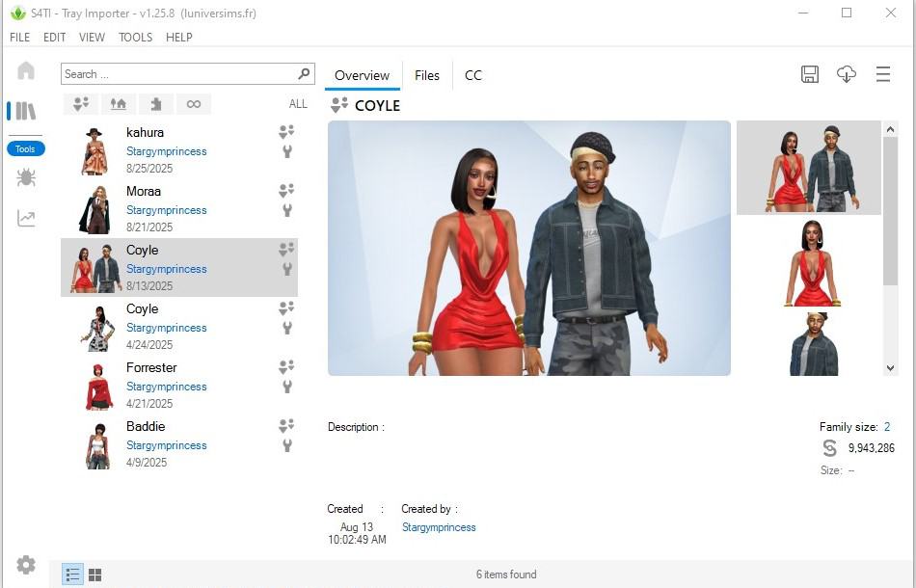This screenshot has width=916, height=588.
Task: Click the Home icon in sidebar
Action: [x=25, y=69]
